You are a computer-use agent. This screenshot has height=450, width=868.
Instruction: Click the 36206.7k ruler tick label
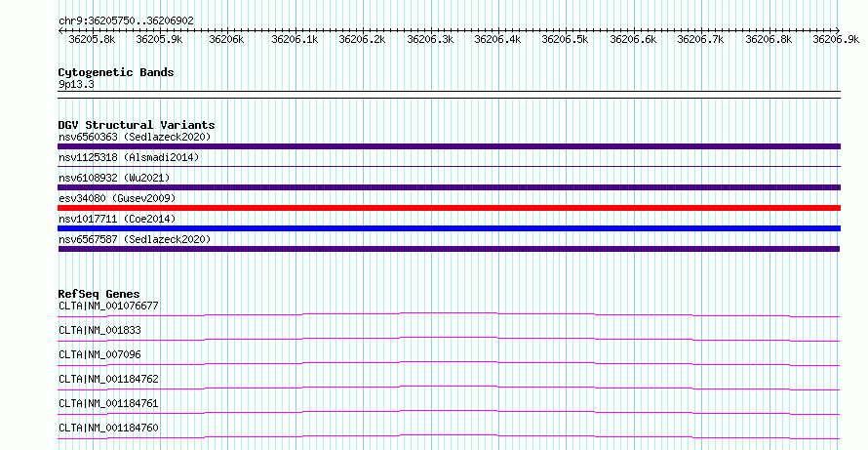(701, 39)
